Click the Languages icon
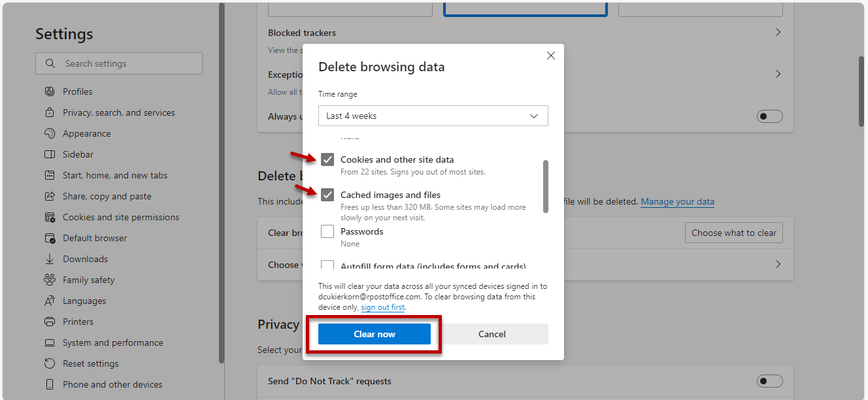This screenshot has width=868, height=400. coord(50,301)
